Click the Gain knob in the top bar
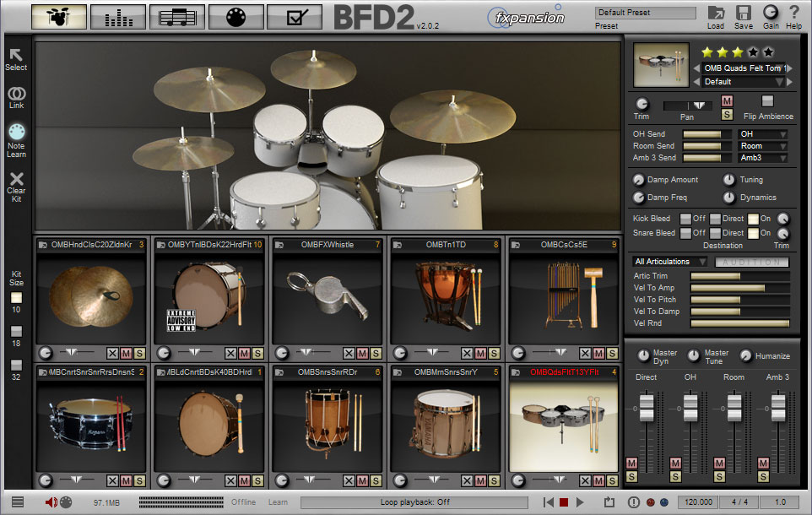This screenshot has width=812, height=515. pyautogui.click(x=771, y=12)
